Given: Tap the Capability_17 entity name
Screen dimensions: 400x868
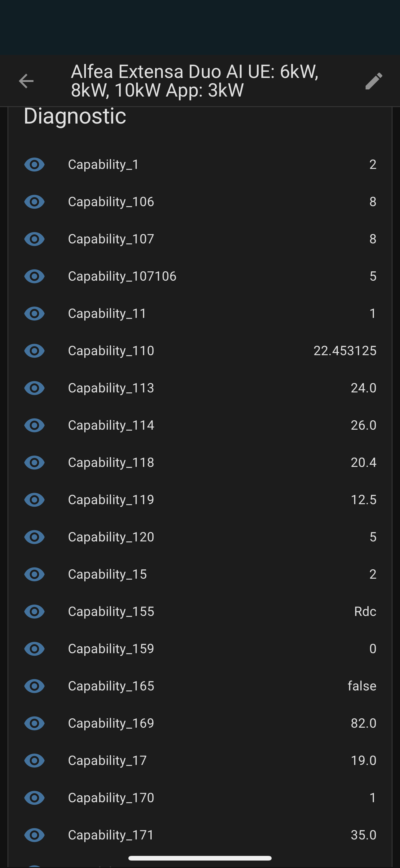Looking at the screenshot, I should tap(107, 761).
